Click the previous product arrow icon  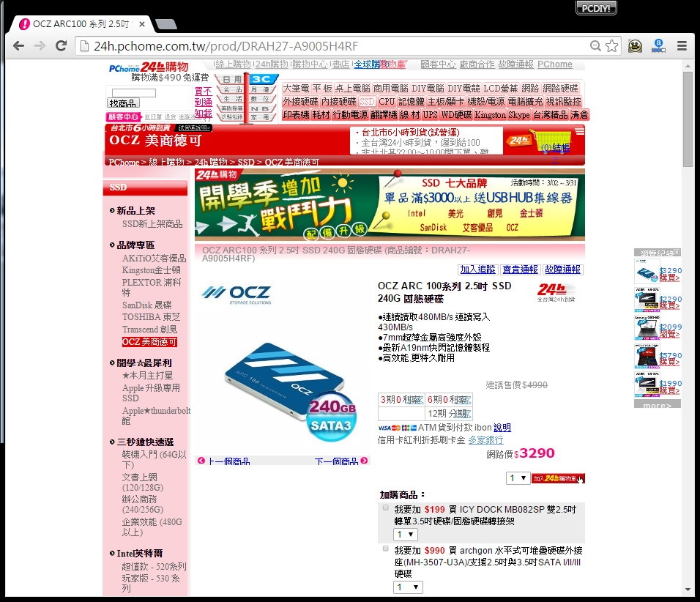coord(201,461)
